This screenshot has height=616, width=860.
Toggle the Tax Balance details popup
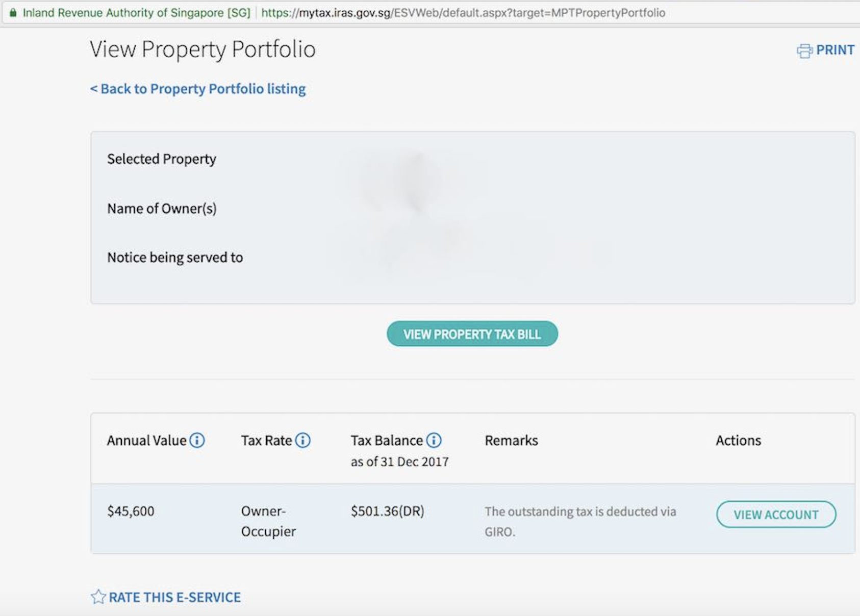coord(433,441)
